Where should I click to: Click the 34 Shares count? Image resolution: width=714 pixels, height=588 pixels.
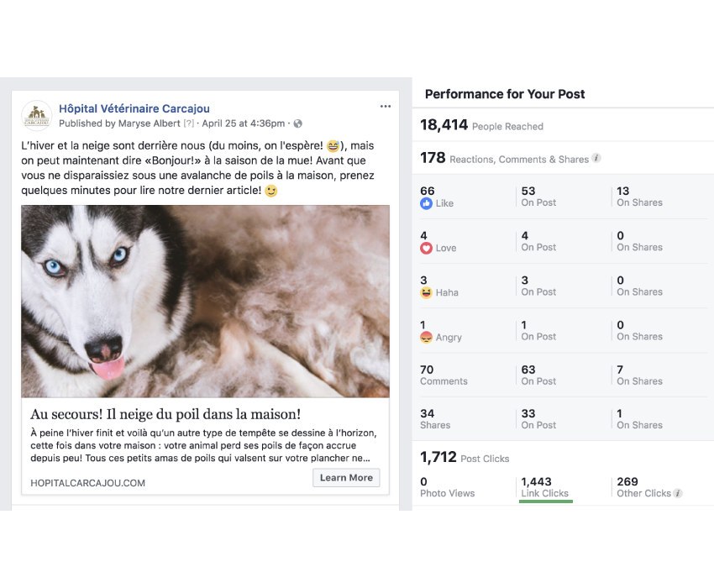[435, 419]
